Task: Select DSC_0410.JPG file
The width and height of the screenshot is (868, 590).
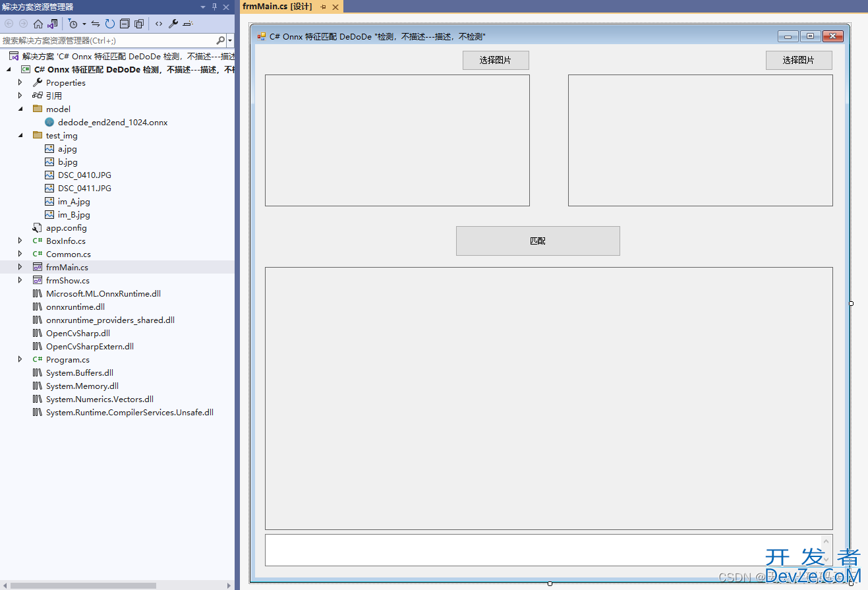Action: (x=84, y=175)
